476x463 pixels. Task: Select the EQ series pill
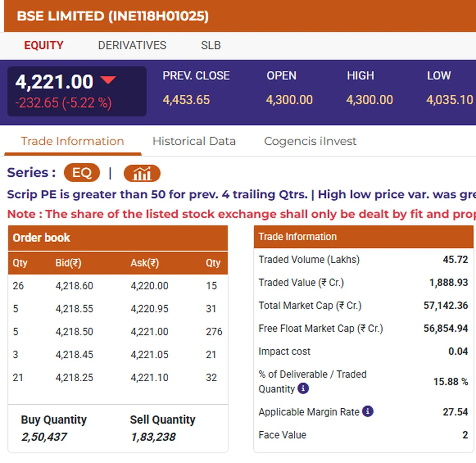(x=82, y=172)
